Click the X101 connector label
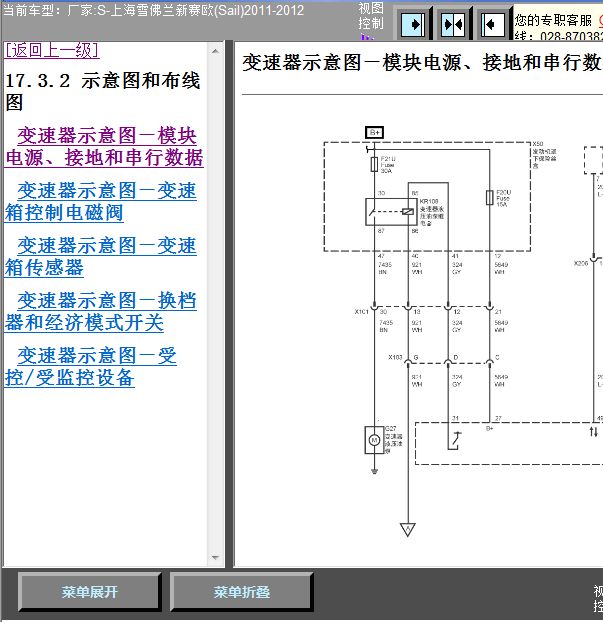Viewport: 603px width, 622px height. 361,312
